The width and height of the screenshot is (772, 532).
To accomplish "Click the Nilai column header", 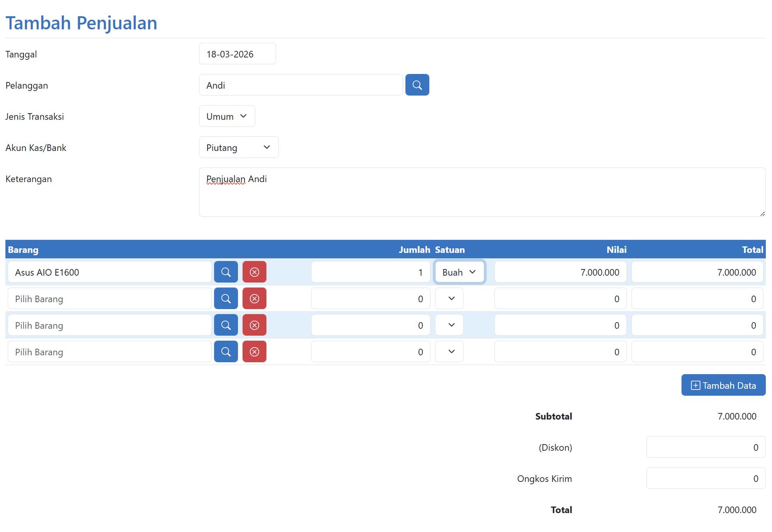I will [616, 250].
